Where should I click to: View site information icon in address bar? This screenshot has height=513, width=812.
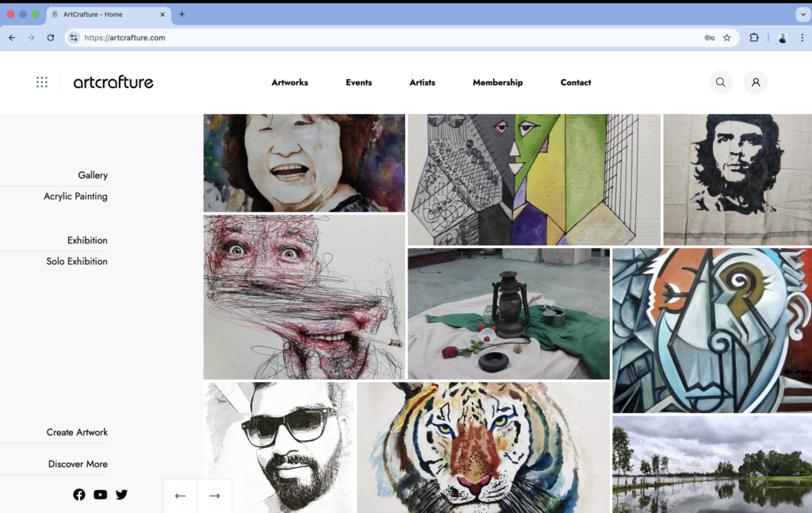click(74, 37)
